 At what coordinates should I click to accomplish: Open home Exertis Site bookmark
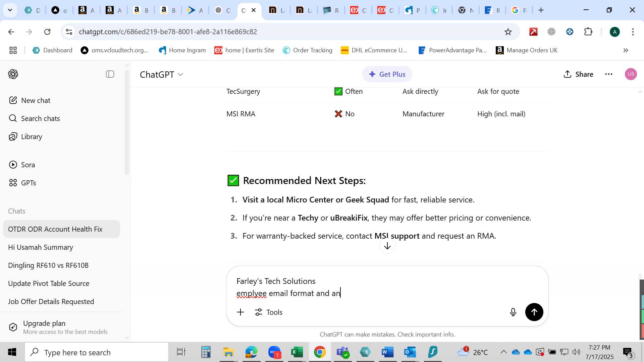(x=244, y=50)
